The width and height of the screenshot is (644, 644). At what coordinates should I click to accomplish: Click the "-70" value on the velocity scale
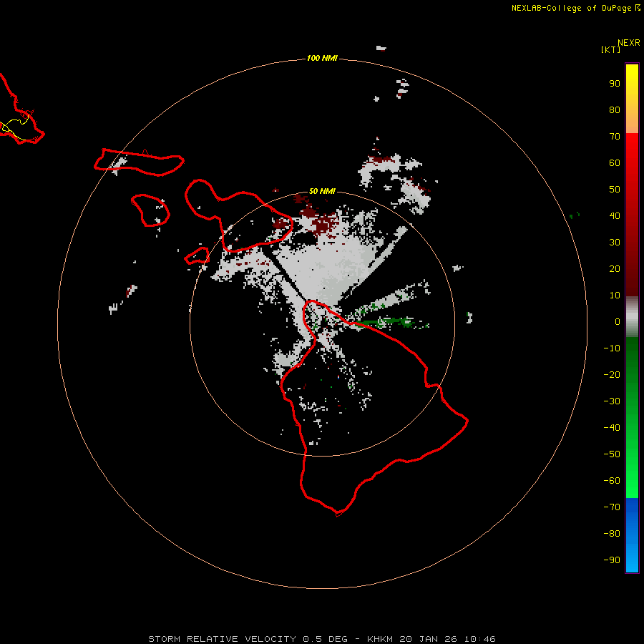(612, 507)
